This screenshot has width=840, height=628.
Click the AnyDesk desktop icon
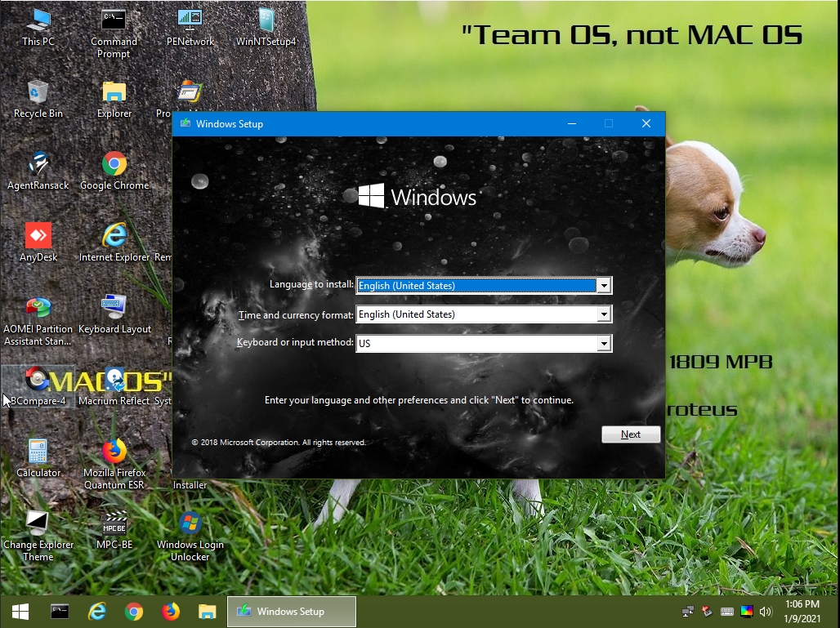pyautogui.click(x=38, y=243)
